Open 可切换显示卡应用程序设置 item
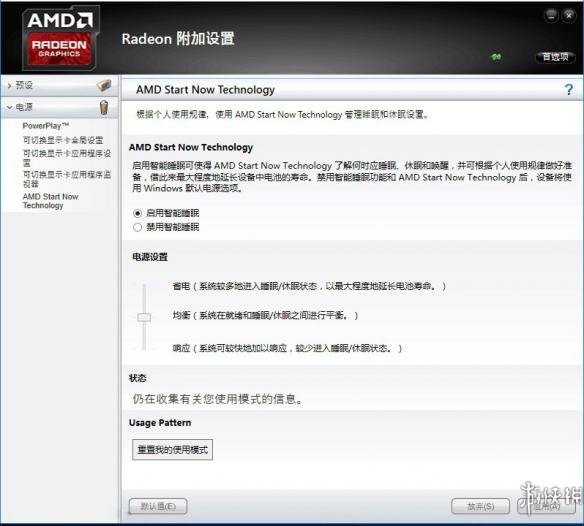This screenshot has height=526, width=584. pos(67,158)
